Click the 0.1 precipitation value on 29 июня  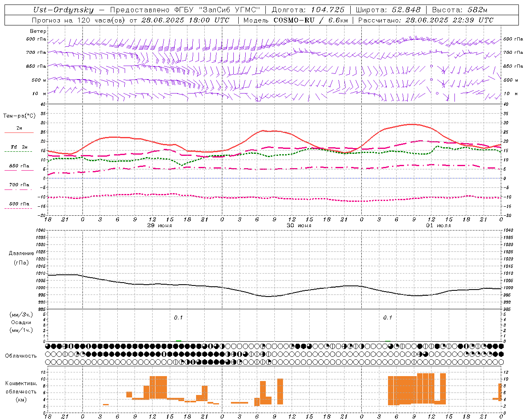point(178,317)
